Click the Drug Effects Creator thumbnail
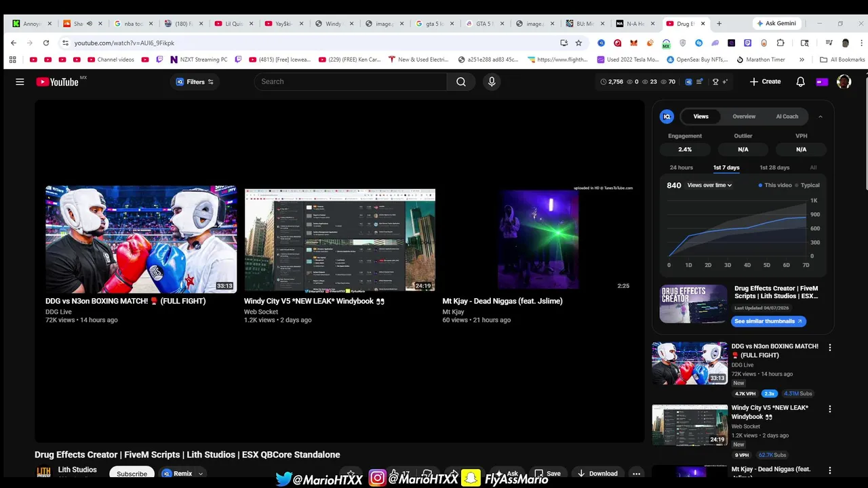Viewport: 868px width, 488px height. [x=693, y=304]
